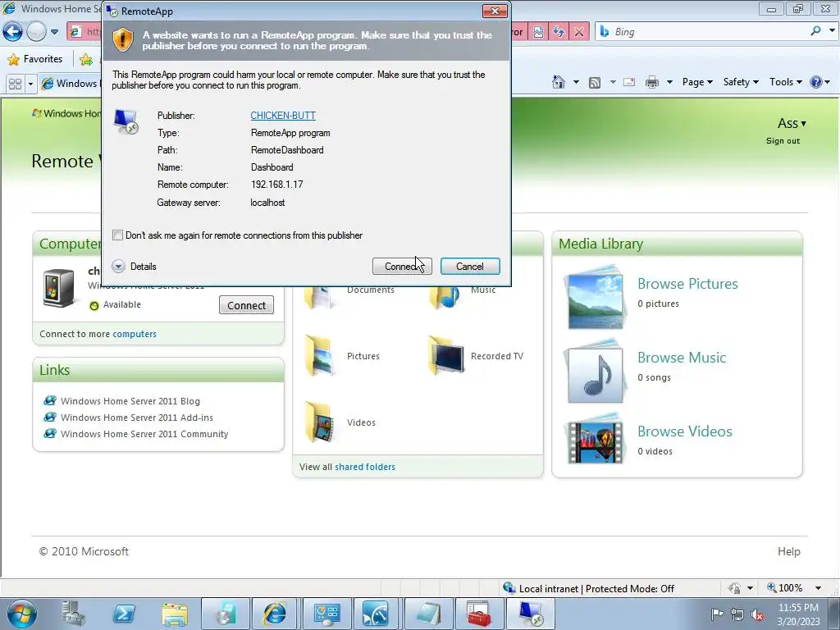840x630 pixels.
Task: Open the Page menu
Action: [x=697, y=82]
